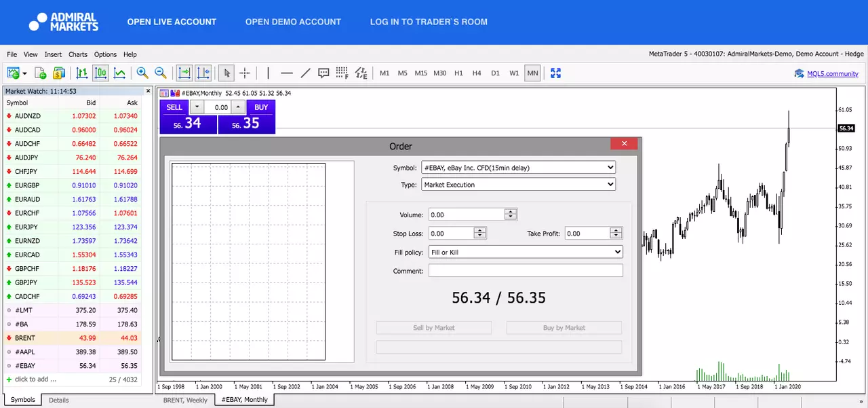Set chart timeframe to M5
Viewport: 868px width, 408px height.
(403, 73)
